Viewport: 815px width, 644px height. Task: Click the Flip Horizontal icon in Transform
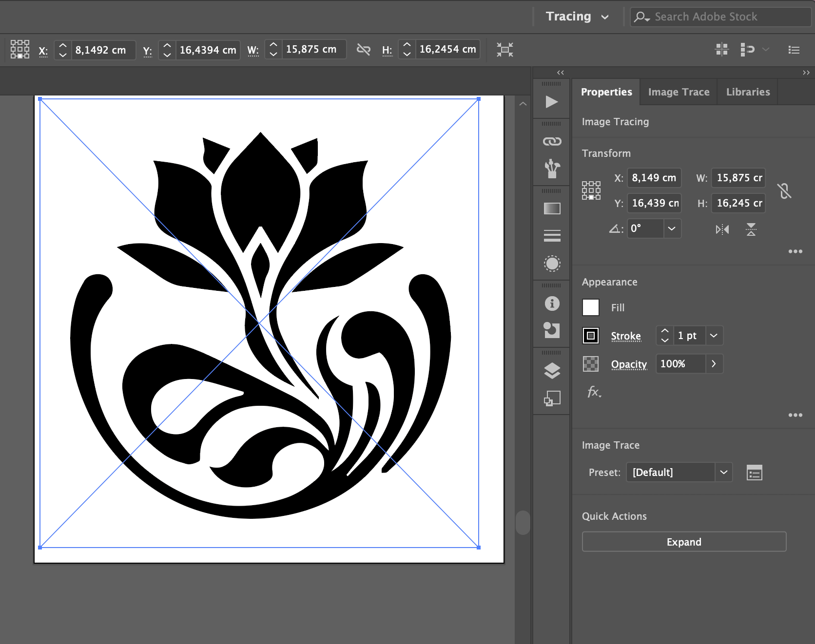point(722,229)
